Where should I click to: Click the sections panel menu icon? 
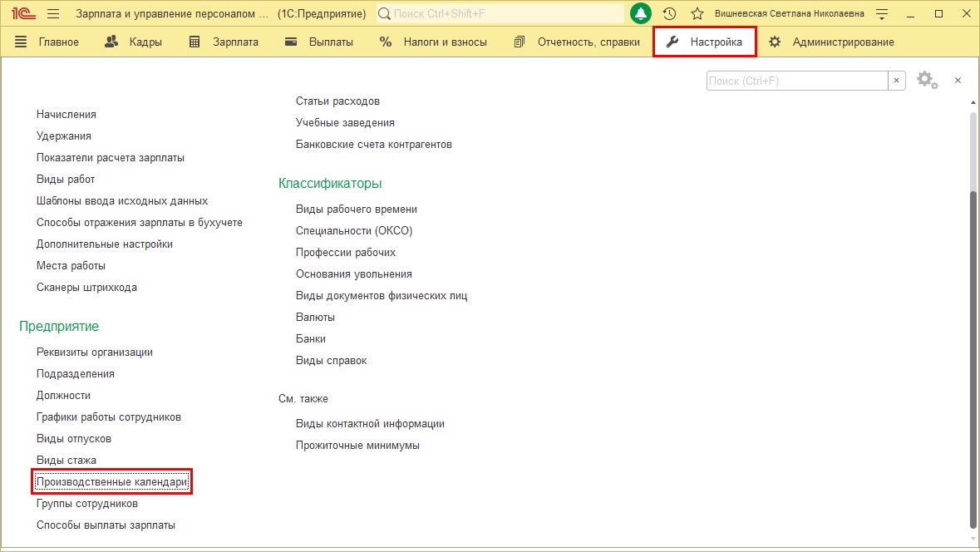(21, 42)
